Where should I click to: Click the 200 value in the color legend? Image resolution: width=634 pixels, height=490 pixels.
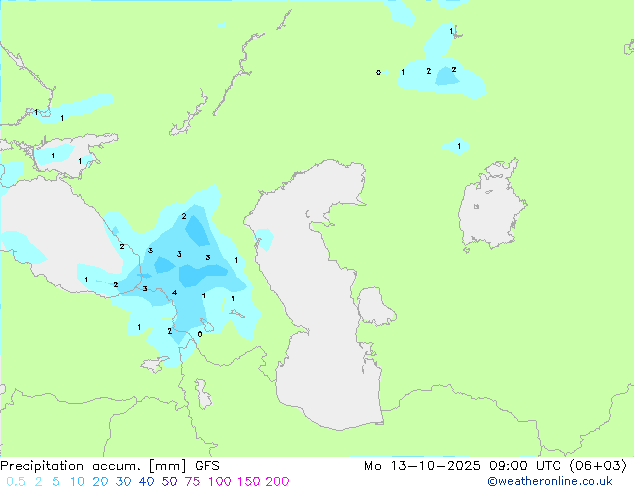(277, 482)
